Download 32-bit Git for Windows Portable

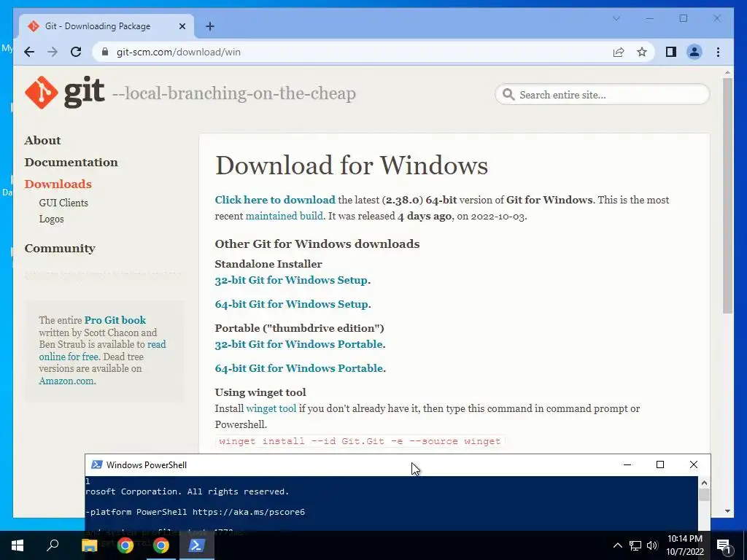298,344
